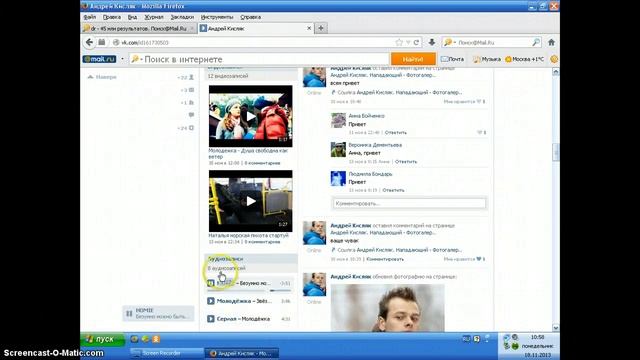640x360 pixels.
Task: Seek in the audio progress bar under the playing track
Action: tap(249, 291)
